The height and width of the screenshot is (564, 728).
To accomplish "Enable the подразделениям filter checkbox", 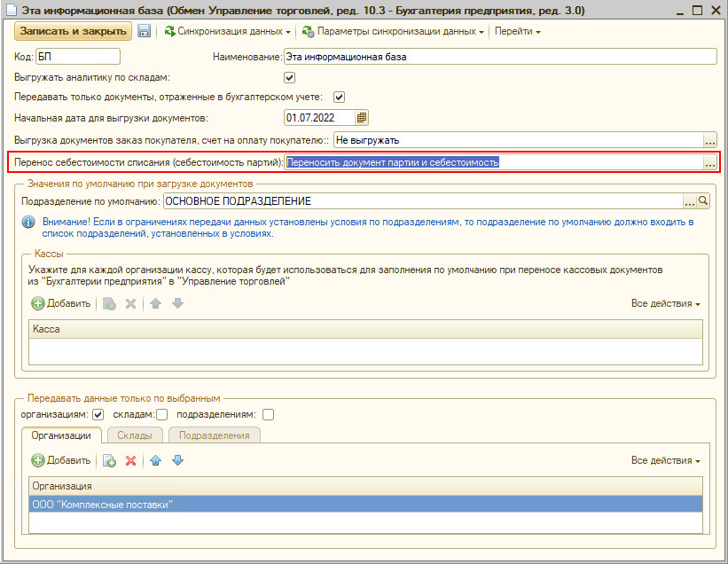I will [269, 414].
